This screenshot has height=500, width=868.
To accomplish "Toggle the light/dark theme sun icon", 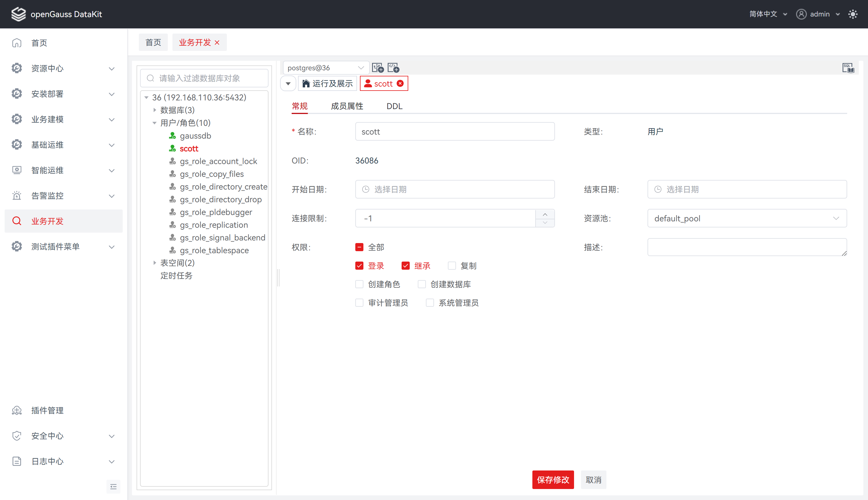I will tap(853, 14).
